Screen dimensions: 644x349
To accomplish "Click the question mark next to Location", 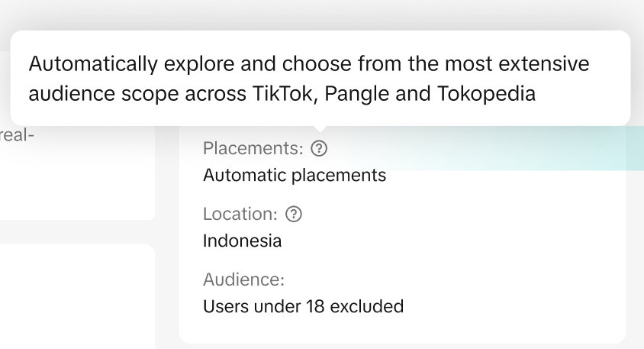I will click(294, 215).
